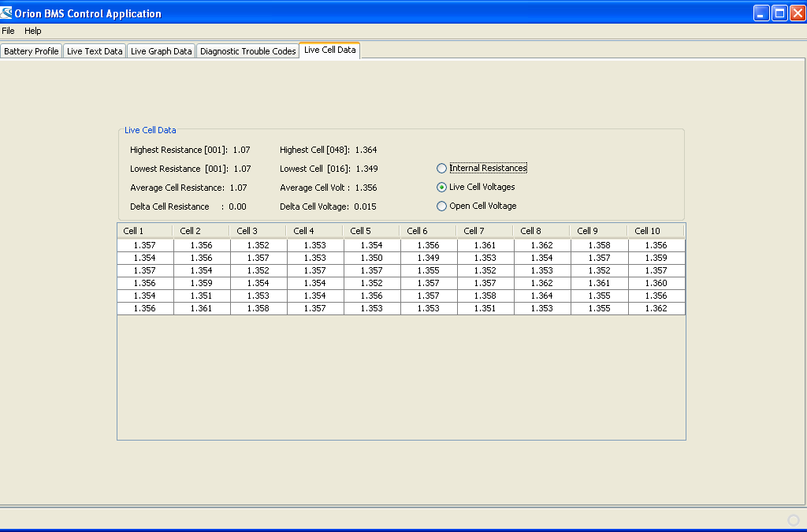807x532 pixels.
Task: Select the Highest Cell [048] reading
Action: coord(329,150)
